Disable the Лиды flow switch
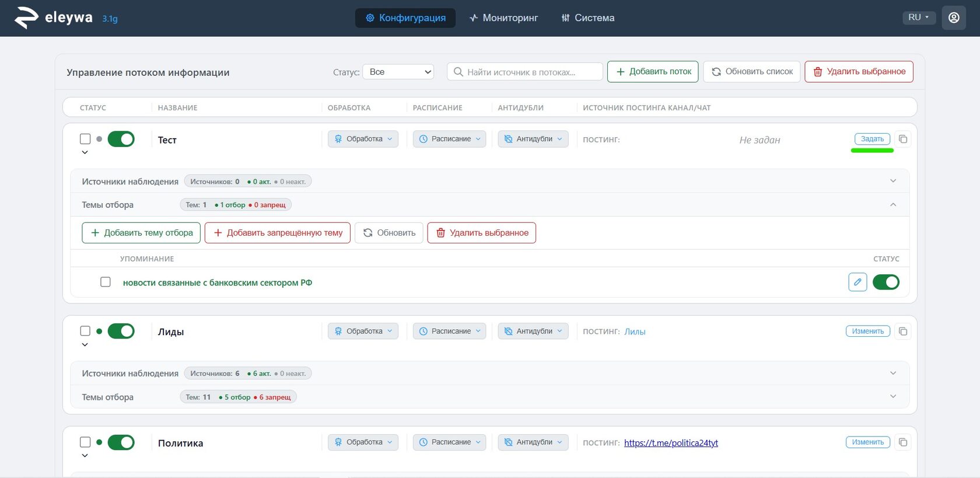The width and height of the screenshot is (980, 478). [x=121, y=331]
